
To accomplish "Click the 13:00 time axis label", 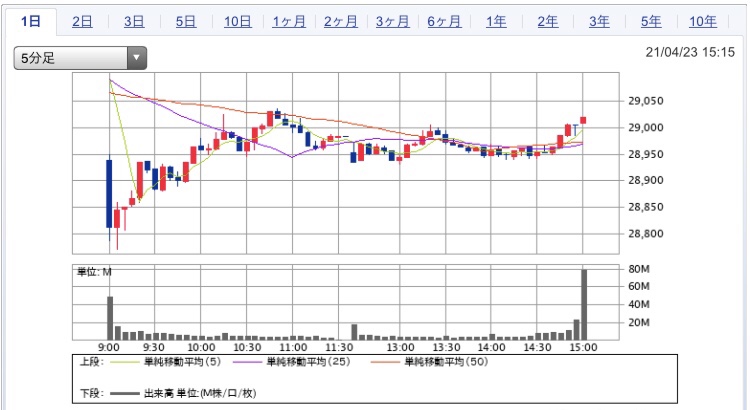I will [x=400, y=347].
